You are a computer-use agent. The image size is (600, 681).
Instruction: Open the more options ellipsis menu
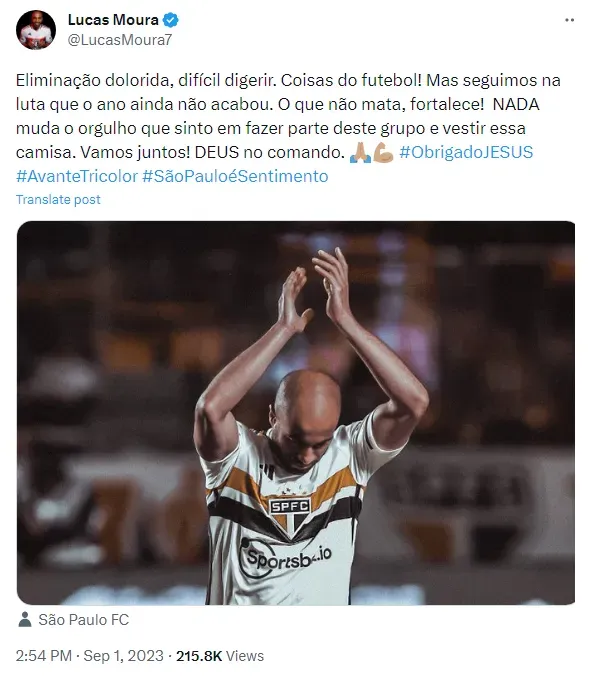pyautogui.click(x=569, y=20)
